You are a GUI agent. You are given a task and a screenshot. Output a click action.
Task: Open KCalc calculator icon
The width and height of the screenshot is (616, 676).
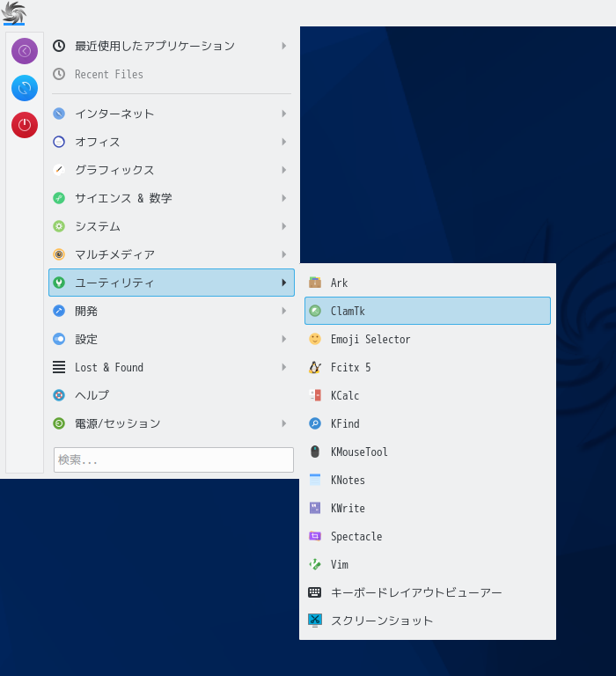pos(315,395)
